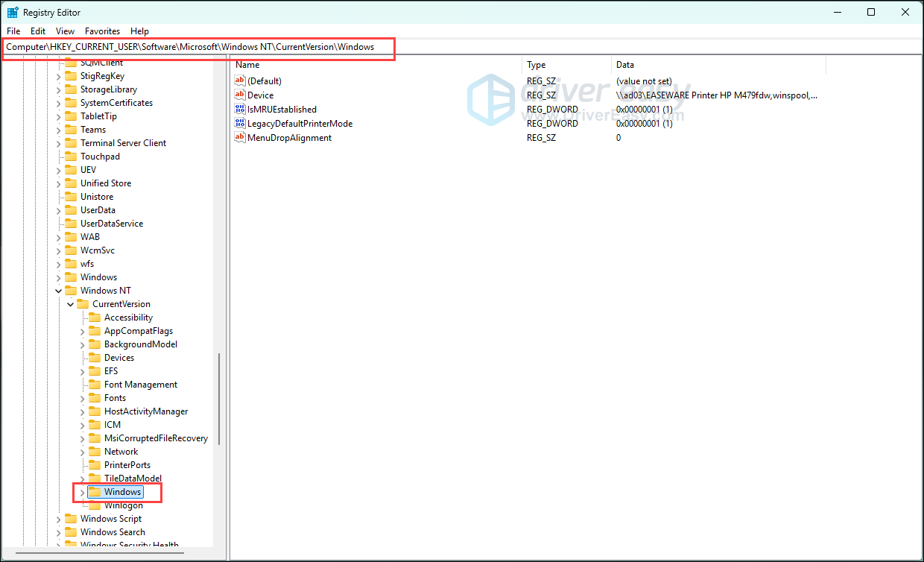Click the Devices folder icon
924x562 pixels.
click(95, 358)
